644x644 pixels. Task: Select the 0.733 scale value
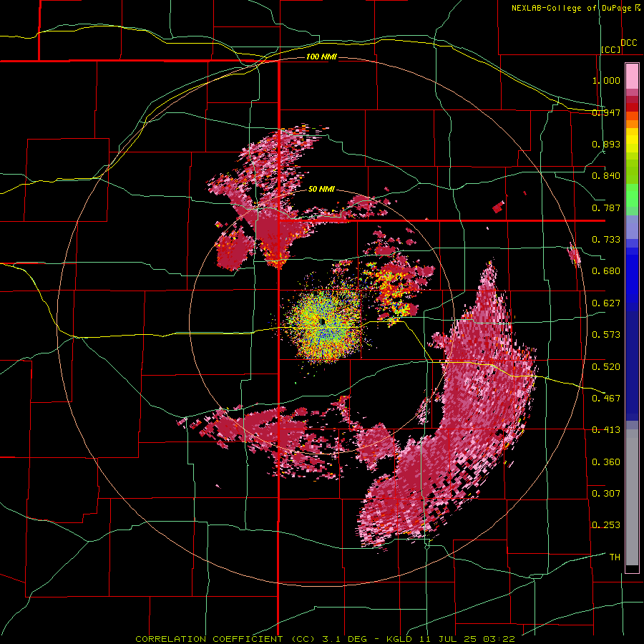606,240
